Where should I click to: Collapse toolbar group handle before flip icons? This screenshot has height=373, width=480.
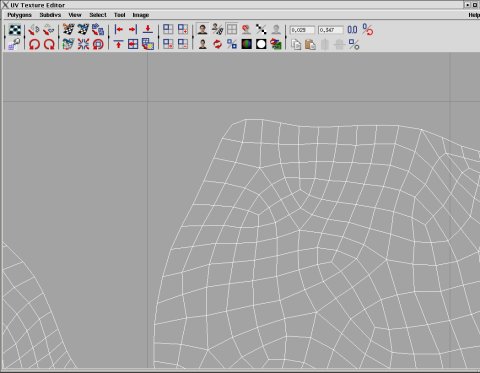(24, 37)
